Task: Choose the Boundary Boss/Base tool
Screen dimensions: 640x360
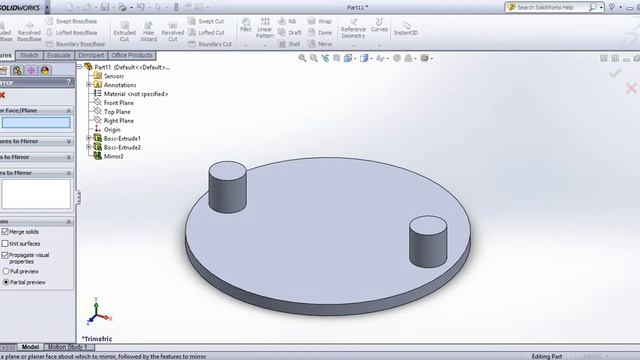Action: 76,44
